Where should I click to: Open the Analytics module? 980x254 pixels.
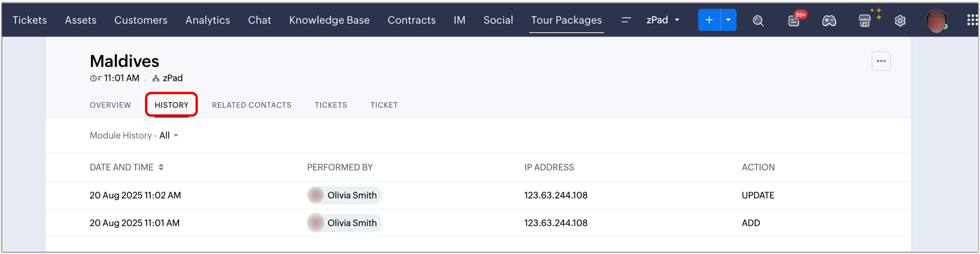click(208, 20)
